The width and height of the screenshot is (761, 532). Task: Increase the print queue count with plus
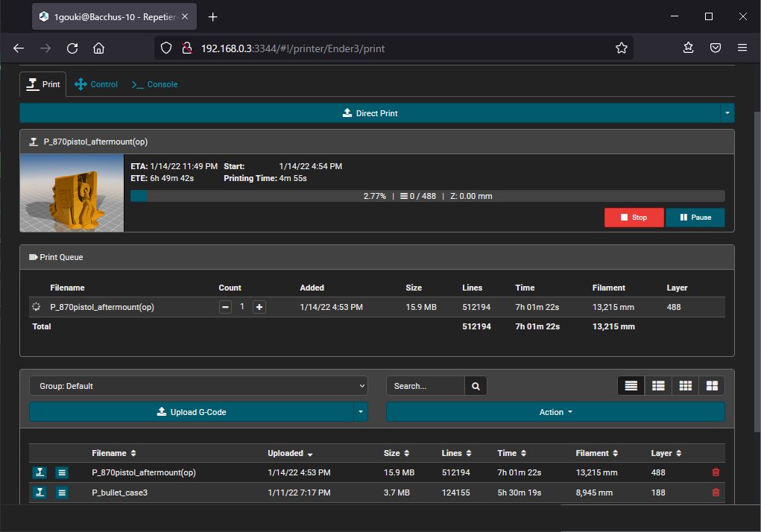[259, 306]
